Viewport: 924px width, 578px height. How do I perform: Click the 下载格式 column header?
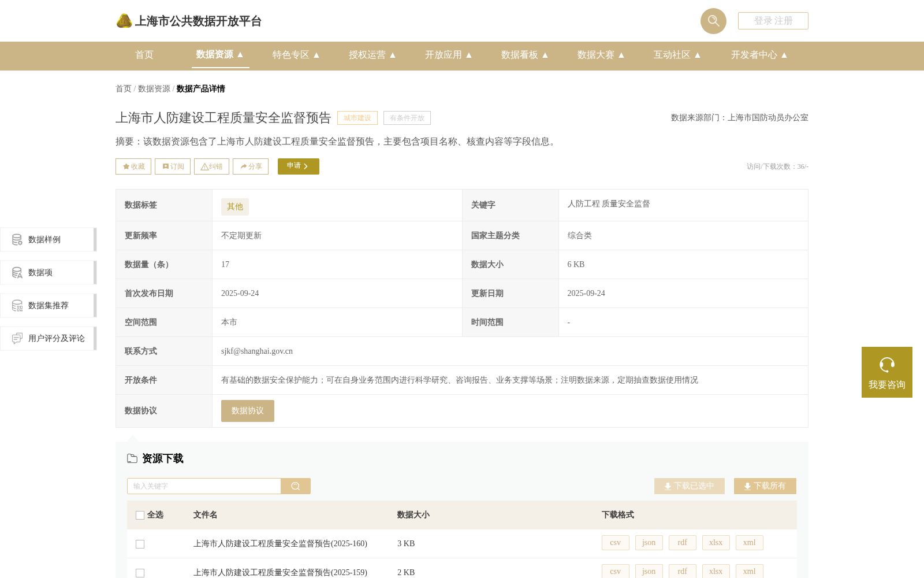(618, 515)
